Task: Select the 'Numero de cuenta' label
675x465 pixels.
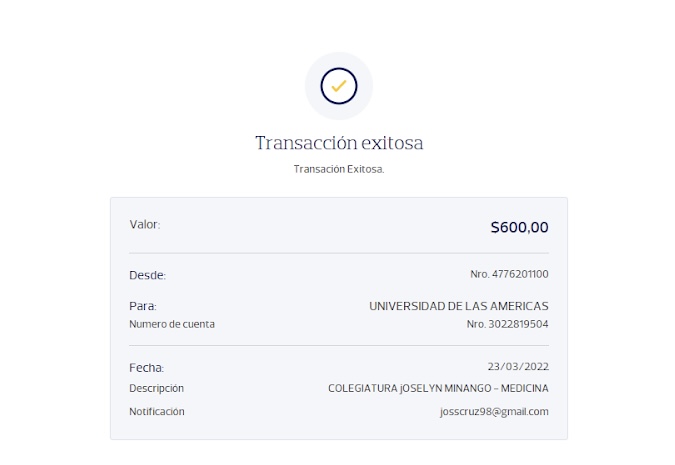Action: [x=172, y=324]
